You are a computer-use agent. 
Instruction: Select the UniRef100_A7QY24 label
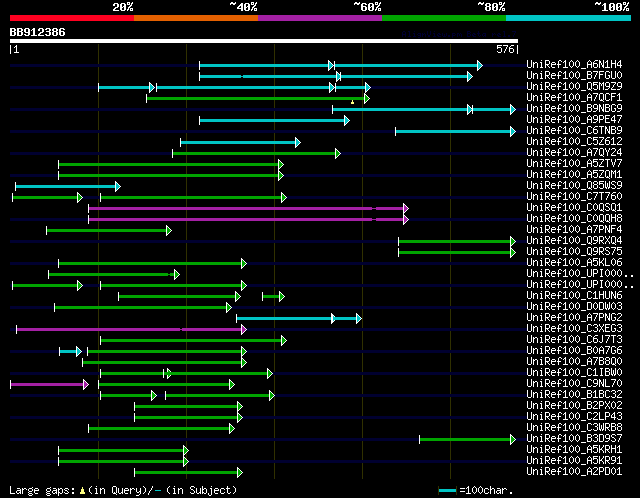point(574,153)
